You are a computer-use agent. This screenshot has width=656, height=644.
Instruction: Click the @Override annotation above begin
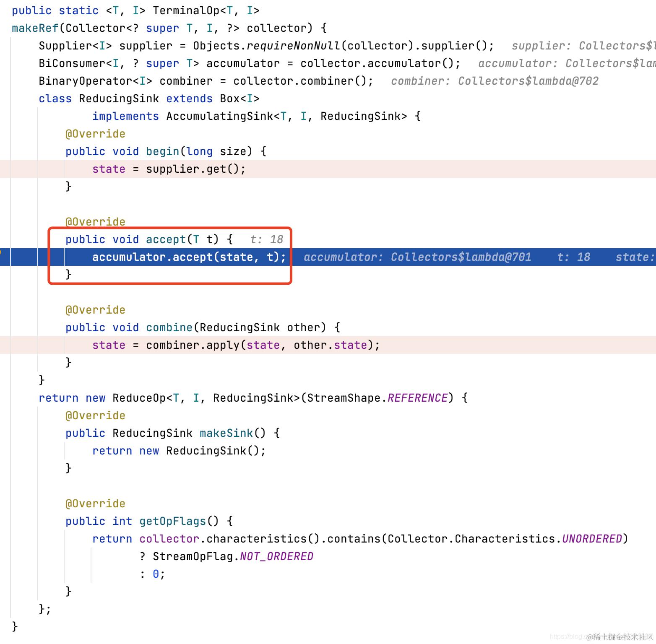95,134
